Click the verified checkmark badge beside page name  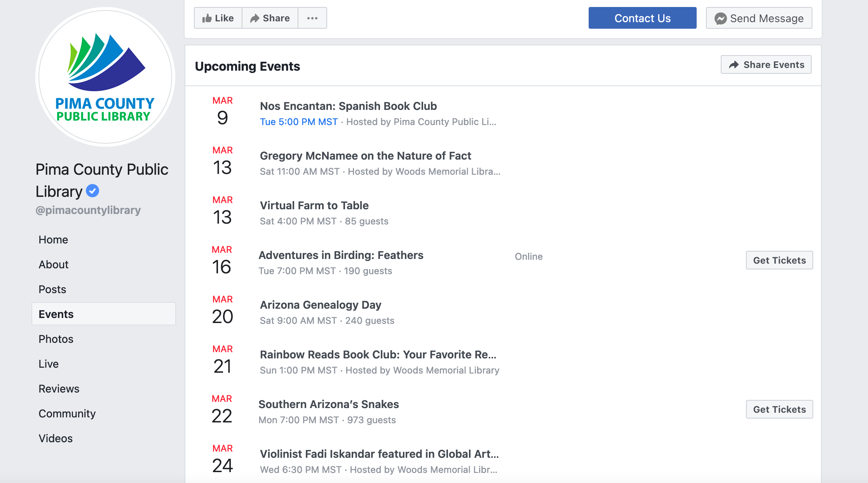(92, 191)
